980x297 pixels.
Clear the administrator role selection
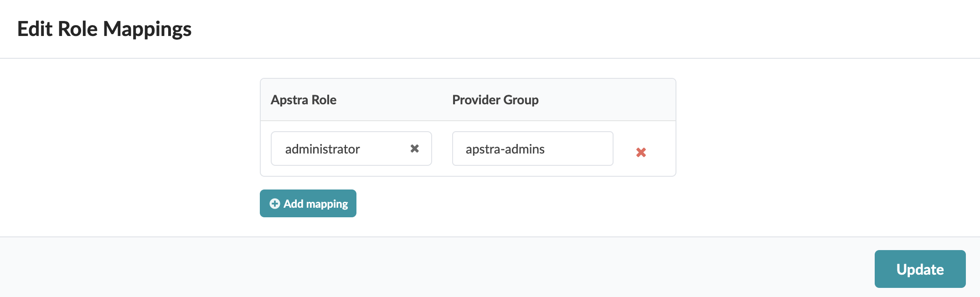414,148
